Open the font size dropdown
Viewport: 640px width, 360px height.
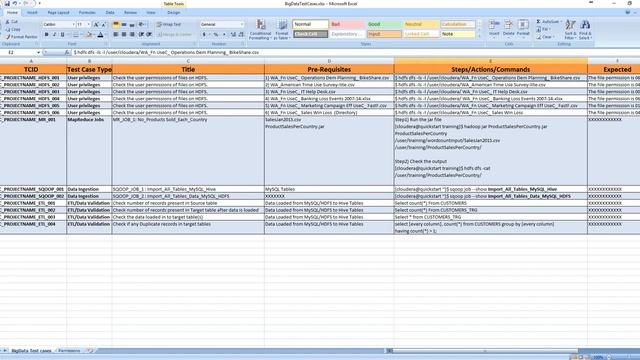pos(88,24)
